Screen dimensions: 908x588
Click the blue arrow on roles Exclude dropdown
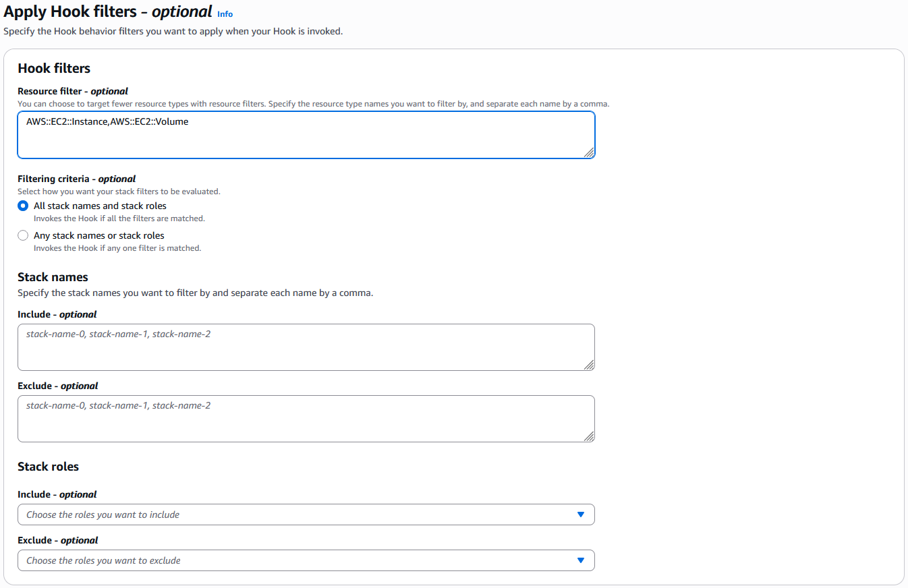pyautogui.click(x=580, y=560)
